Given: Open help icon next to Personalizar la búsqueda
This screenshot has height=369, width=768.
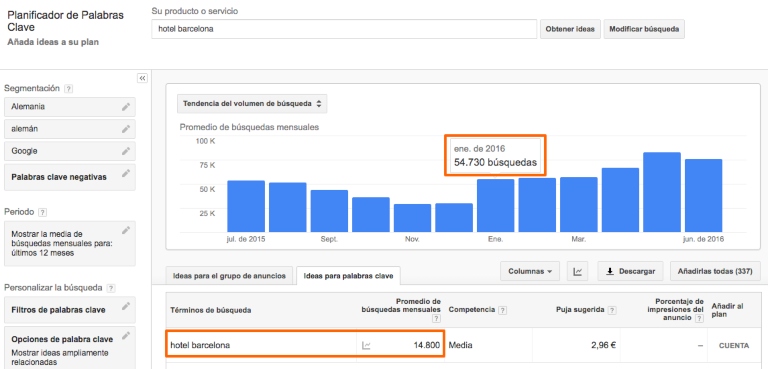Looking at the screenshot, I should pos(111,288).
